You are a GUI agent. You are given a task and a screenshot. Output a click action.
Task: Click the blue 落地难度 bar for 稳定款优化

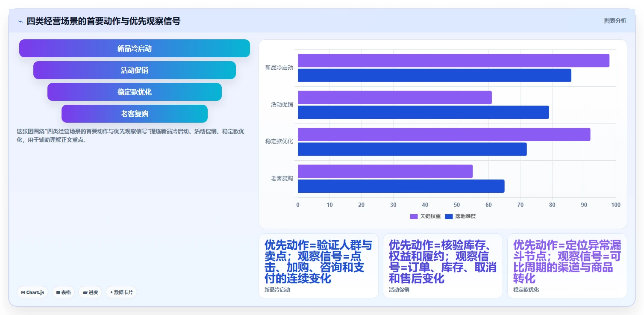pyautogui.click(x=412, y=149)
